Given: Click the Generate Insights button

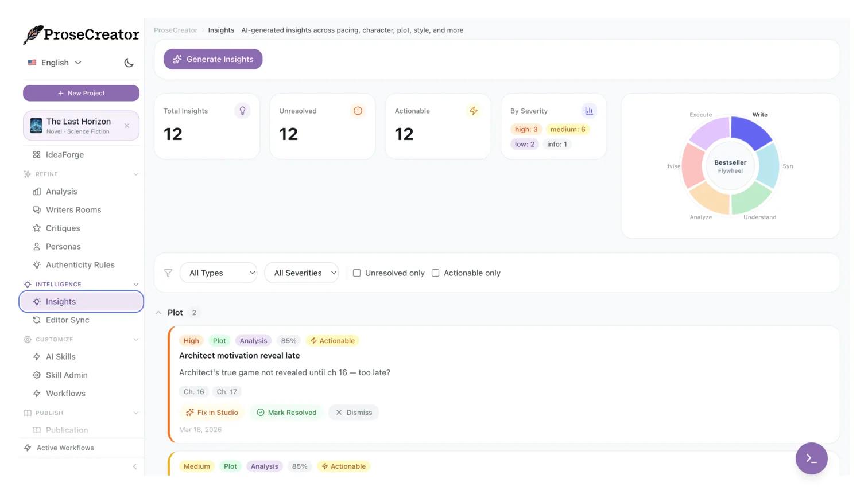Looking at the screenshot, I should click(x=213, y=59).
